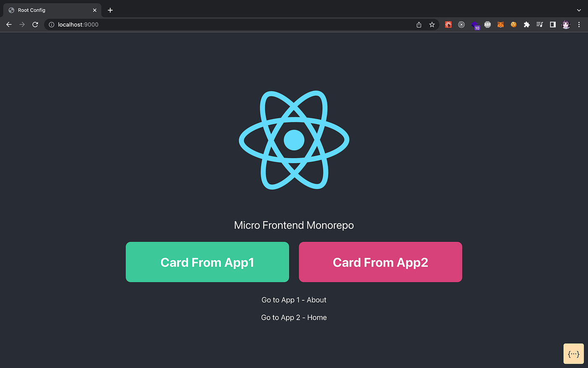Viewport: 588px width, 368px height.
Task: Click the Card From App2 card
Action: pyautogui.click(x=380, y=262)
